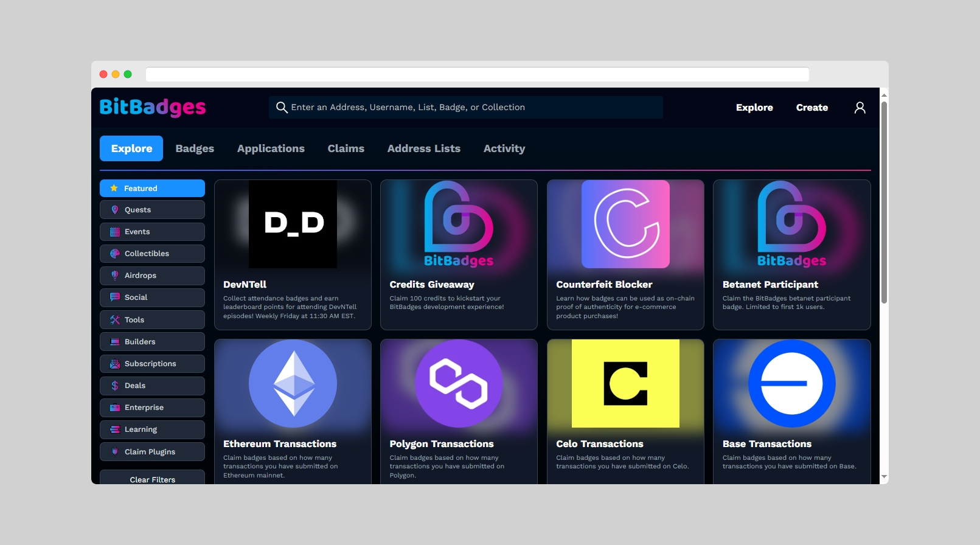Switch to the Address Lists tab

424,148
